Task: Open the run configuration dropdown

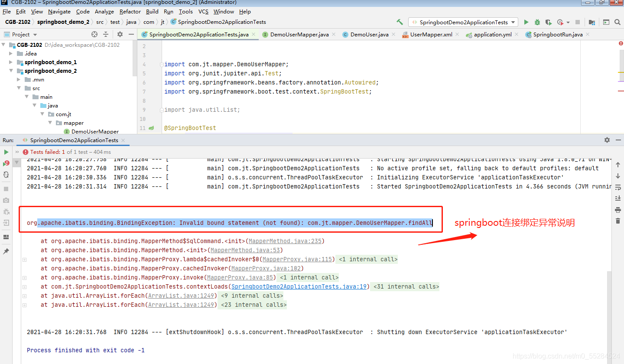Action: [463, 22]
